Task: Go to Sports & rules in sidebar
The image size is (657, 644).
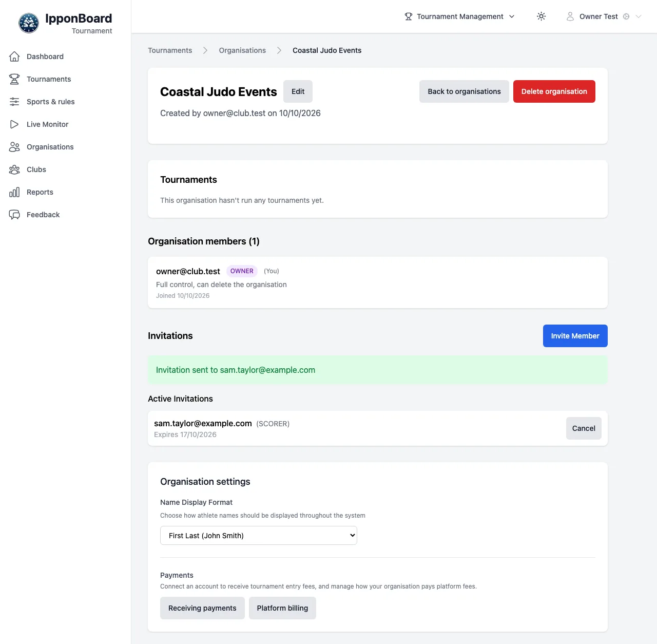Action: coord(51,102)
